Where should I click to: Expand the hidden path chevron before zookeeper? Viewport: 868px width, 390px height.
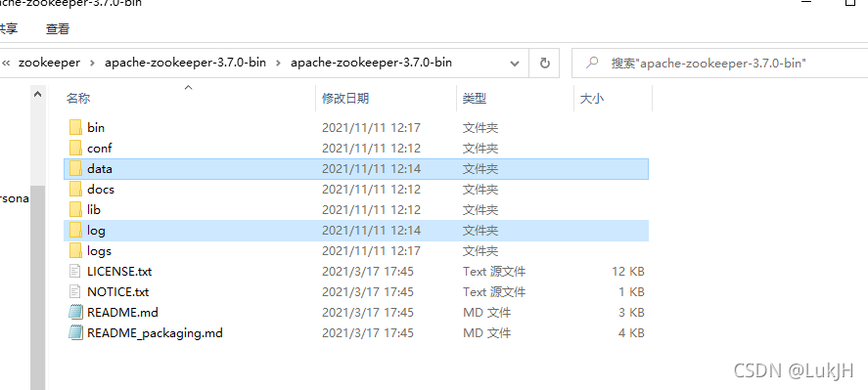click(6, 63)
